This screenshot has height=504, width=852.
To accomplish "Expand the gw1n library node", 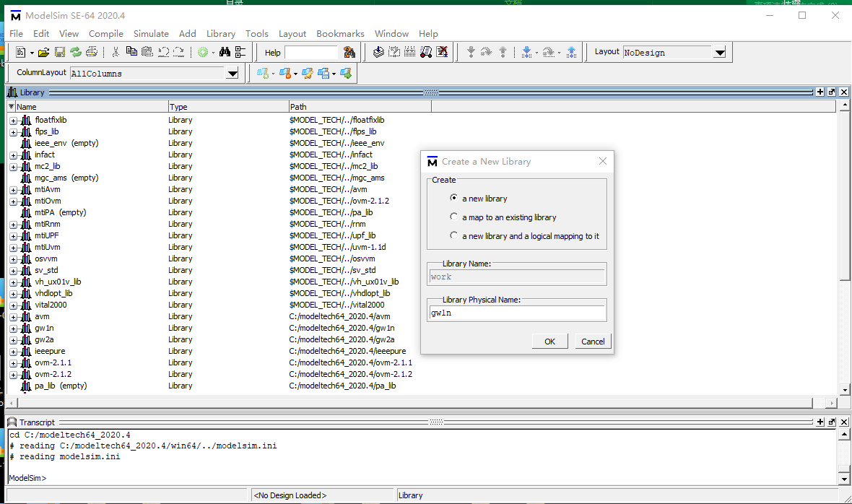I will tap(13, 329).
